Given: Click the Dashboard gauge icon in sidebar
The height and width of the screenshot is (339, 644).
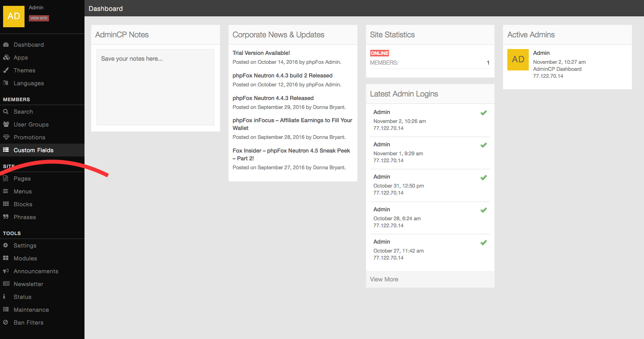Looking at the screenshot, I should [x=6, y=45].
